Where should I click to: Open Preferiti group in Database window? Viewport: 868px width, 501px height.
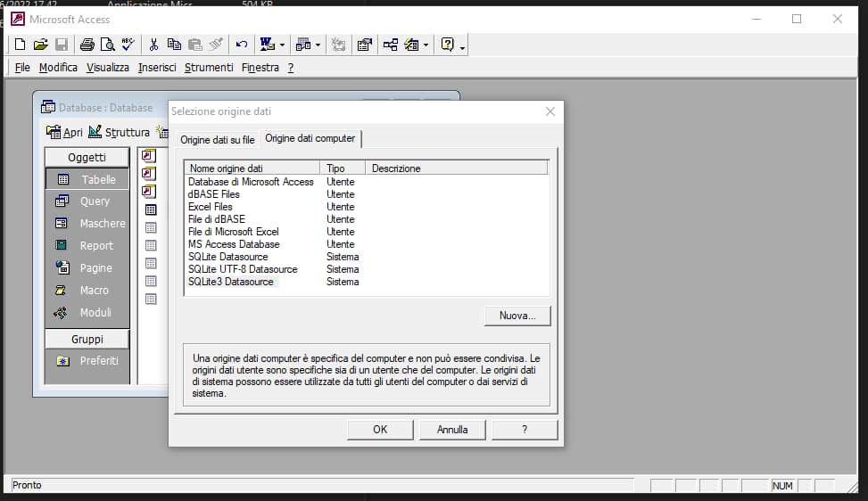[87, 360]
